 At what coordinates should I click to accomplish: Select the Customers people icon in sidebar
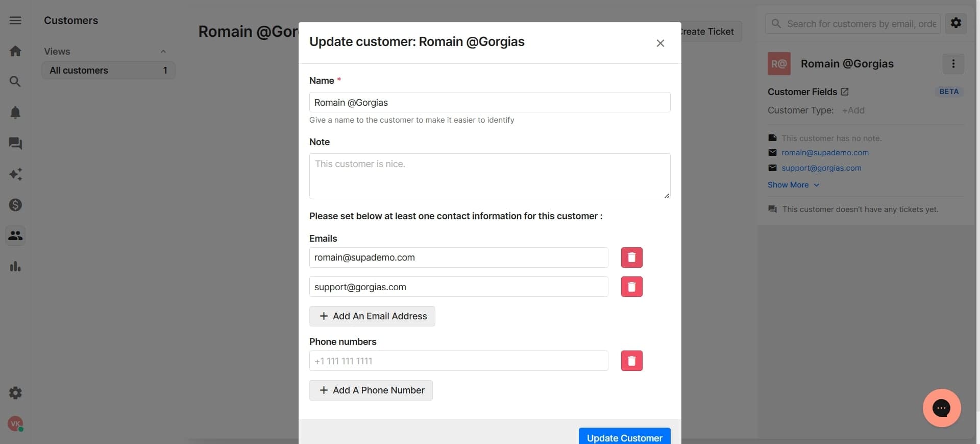[x=15, y=236]
